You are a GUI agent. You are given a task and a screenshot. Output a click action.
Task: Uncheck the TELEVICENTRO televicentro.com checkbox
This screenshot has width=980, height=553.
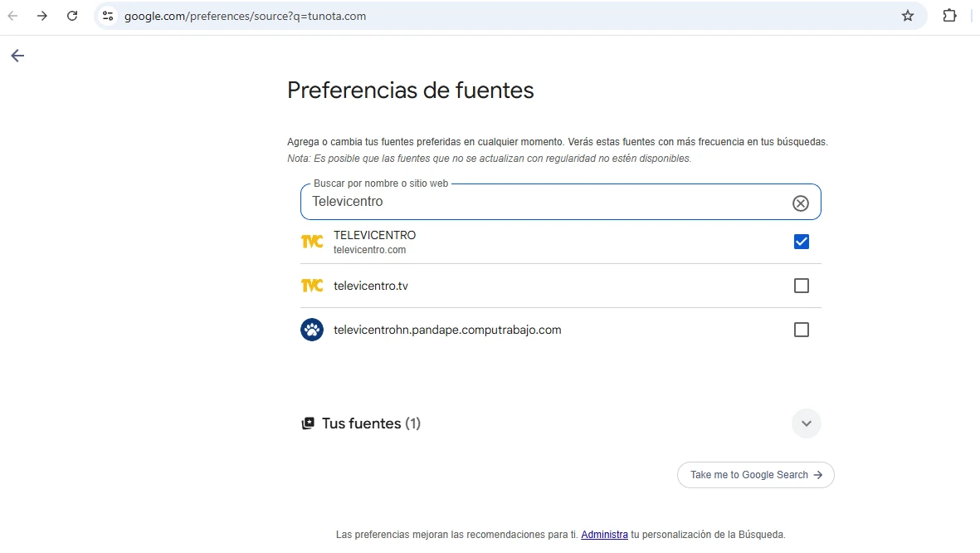point(802,242)
